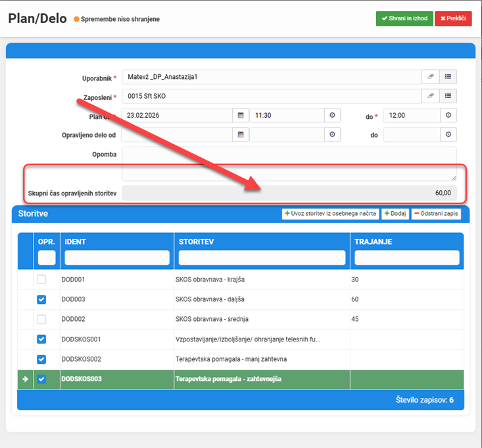
Task: Click the Zaposleni input field
Action: point(272,96)
